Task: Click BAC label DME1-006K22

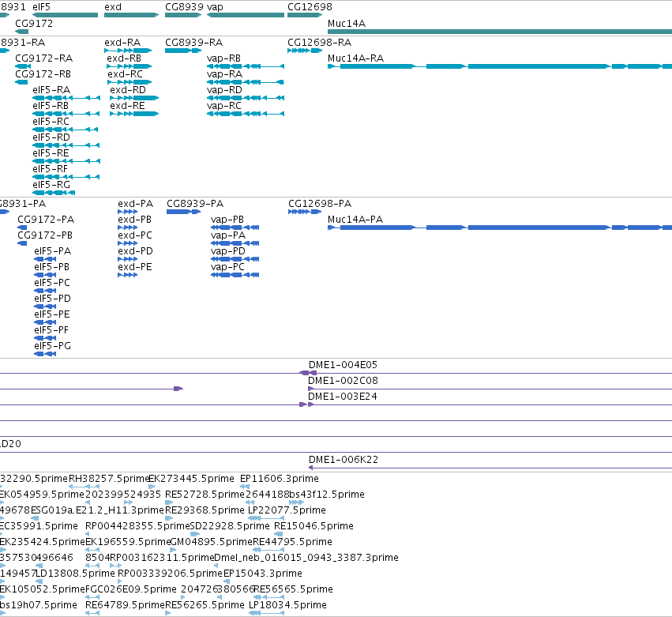Action: [344, 459]
